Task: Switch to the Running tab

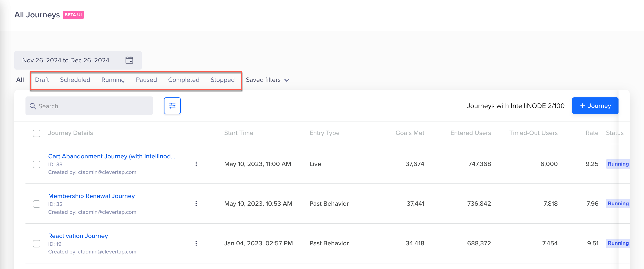Action: tap(113, 80)
